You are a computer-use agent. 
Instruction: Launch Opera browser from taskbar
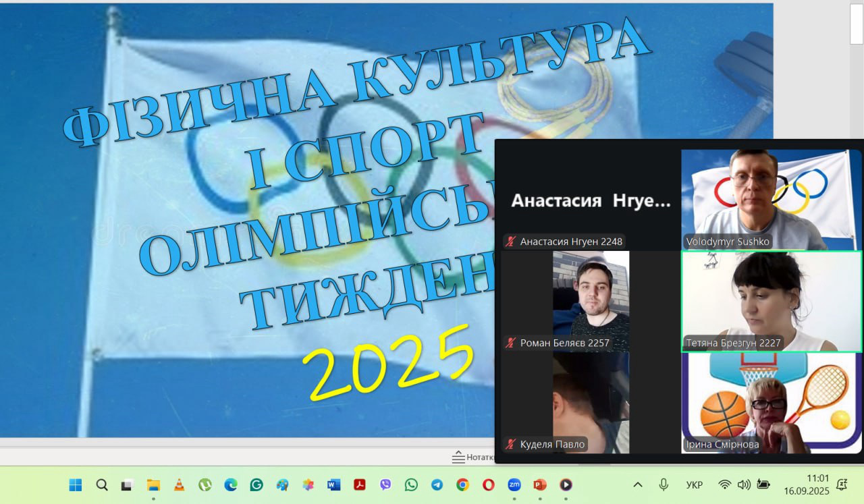click(x=488, y=484)
